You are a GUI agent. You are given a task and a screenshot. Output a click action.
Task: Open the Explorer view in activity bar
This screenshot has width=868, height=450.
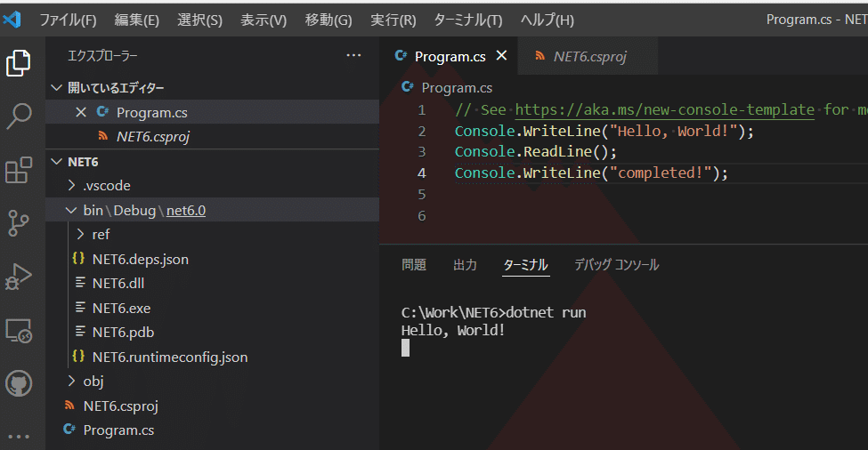click(x=19, y=62)
